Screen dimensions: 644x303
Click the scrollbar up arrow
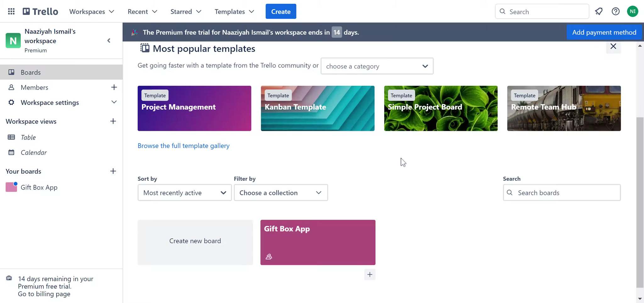click(x=640, y=46)
